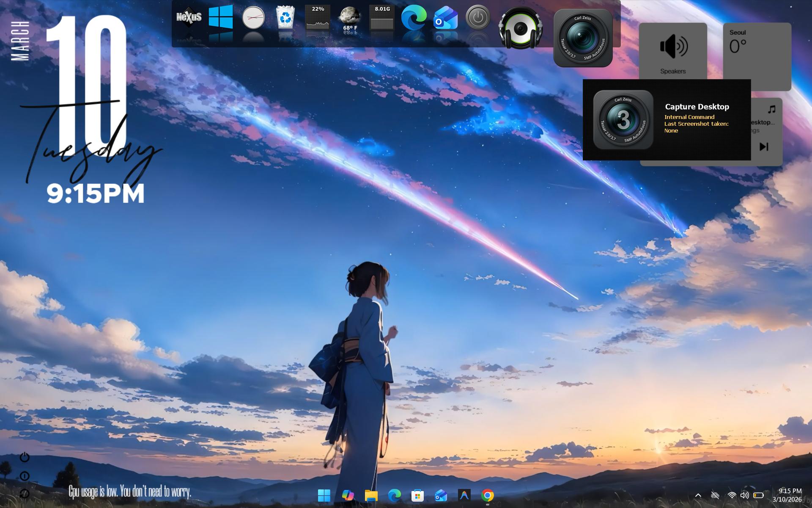Click the "Last Screenshot taken:" line in the tooltip
812x508 pixels.
696,124
